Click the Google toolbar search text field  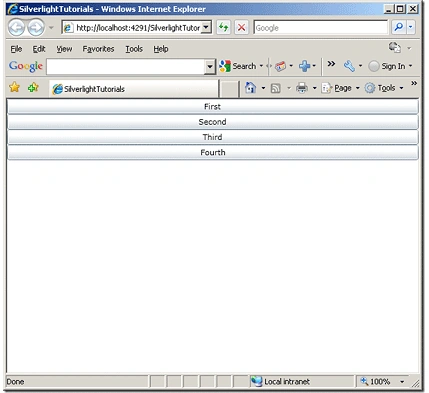(126, 67)
